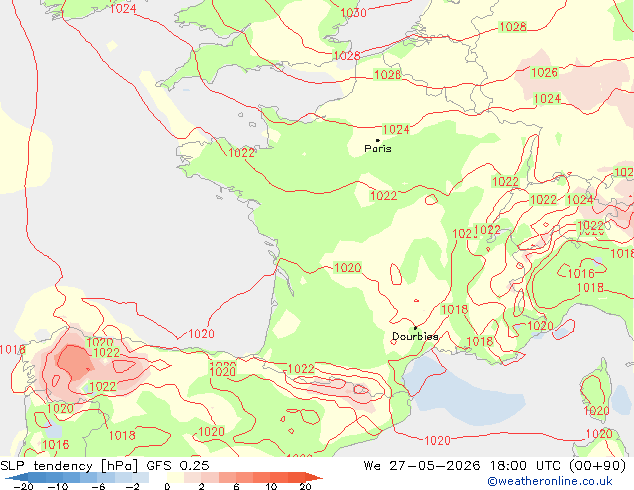
Task: Click the 1028 isobar label over the Netherlands
Action: tap(513, 27)
